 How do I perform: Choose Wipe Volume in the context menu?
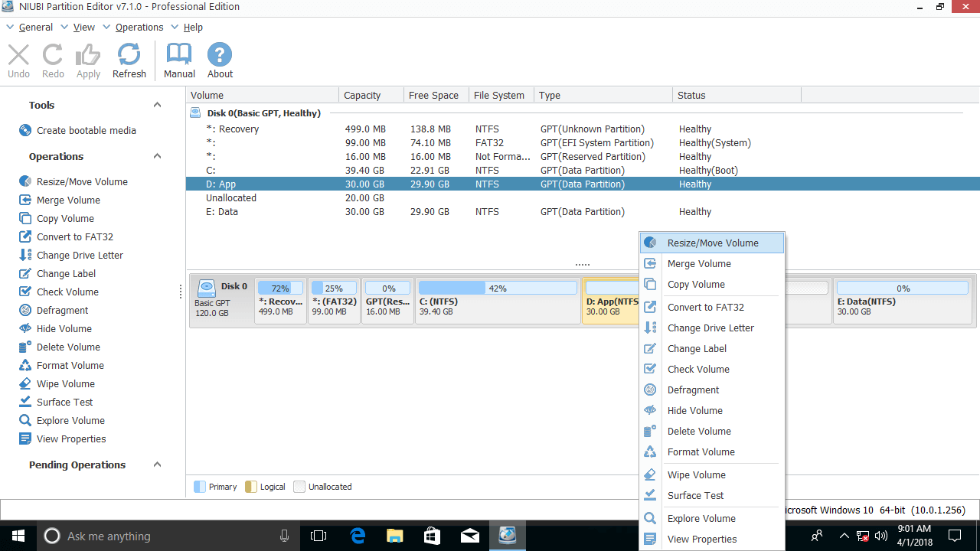tap(712, 474)
